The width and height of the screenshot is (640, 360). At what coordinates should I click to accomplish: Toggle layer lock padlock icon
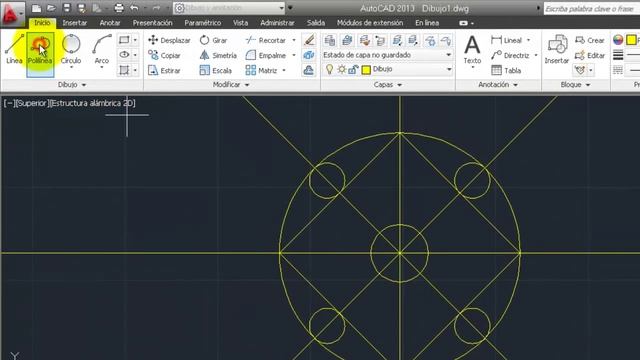click(x=353, y=69)
